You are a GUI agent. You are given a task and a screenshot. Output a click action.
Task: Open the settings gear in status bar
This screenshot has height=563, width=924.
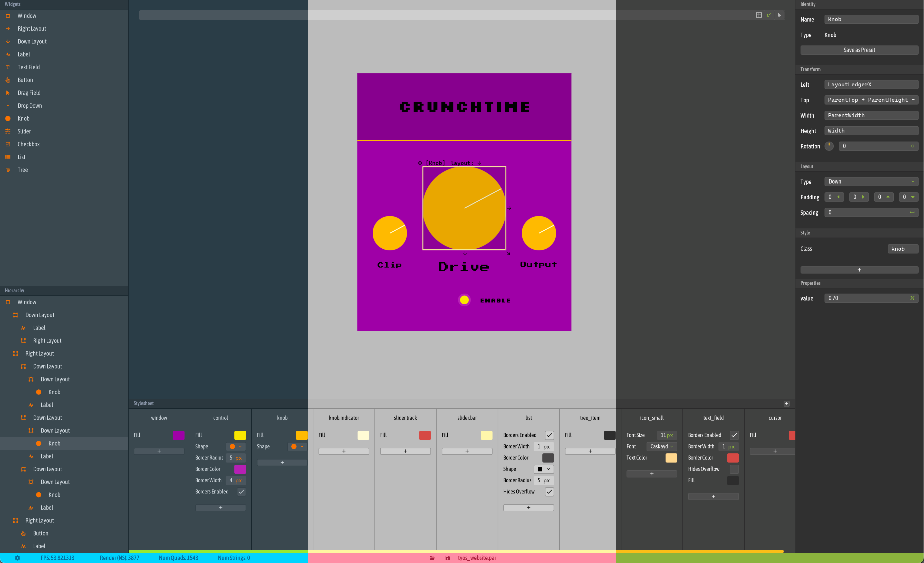pos(17,558)
